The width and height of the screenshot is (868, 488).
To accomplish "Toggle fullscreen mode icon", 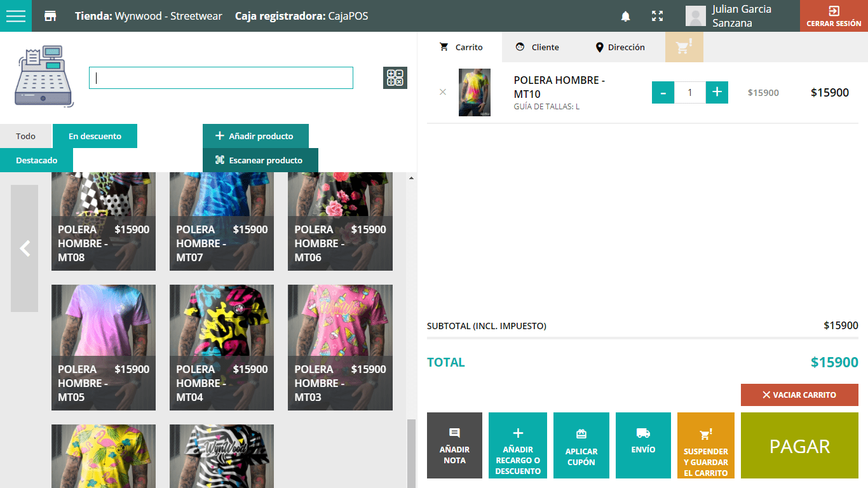I will tap(658, 17).
